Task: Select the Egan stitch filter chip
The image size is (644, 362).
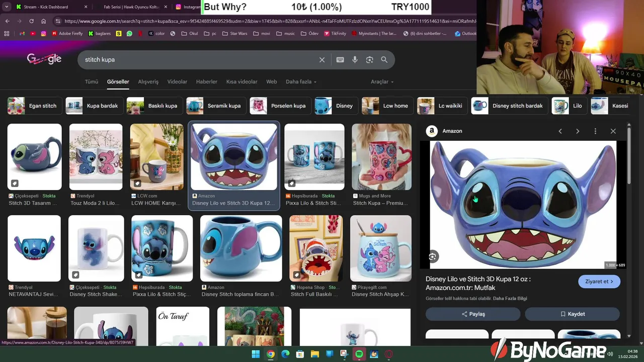Action: pos(34,106)
